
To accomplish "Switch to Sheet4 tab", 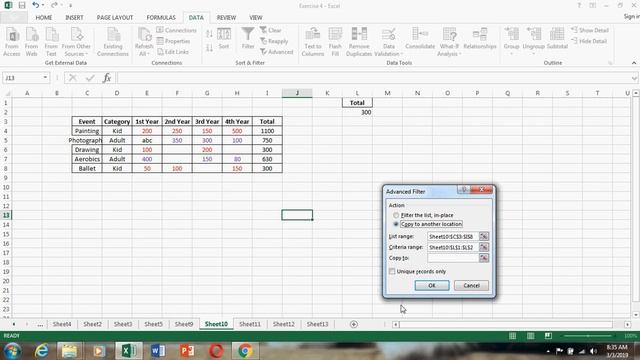I will pos(62,324).
